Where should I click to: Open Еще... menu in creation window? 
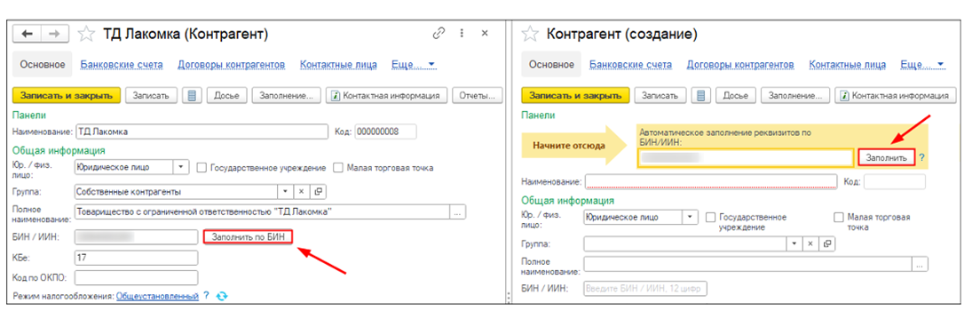[922, 64]
